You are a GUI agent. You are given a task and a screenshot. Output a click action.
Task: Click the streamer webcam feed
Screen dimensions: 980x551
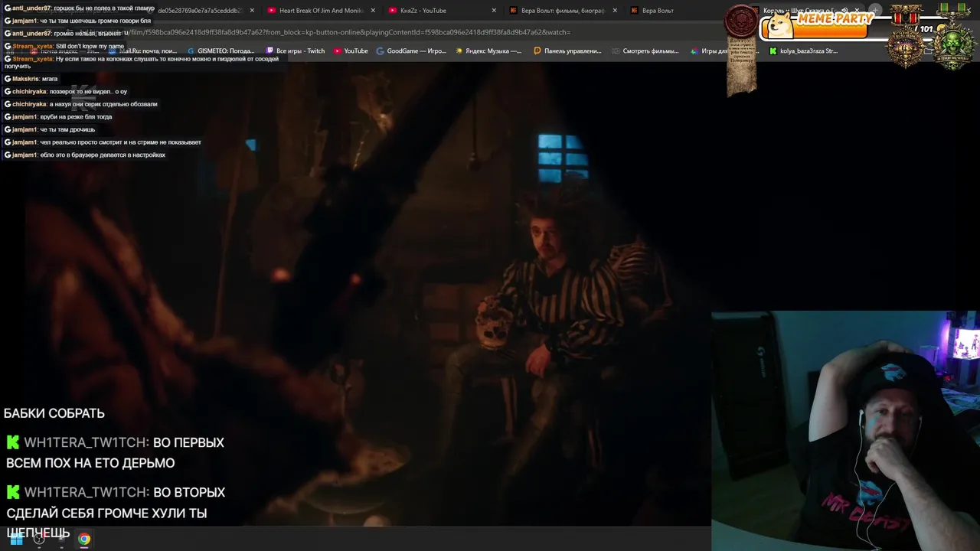pyautogui.click(x=845, y=431)
